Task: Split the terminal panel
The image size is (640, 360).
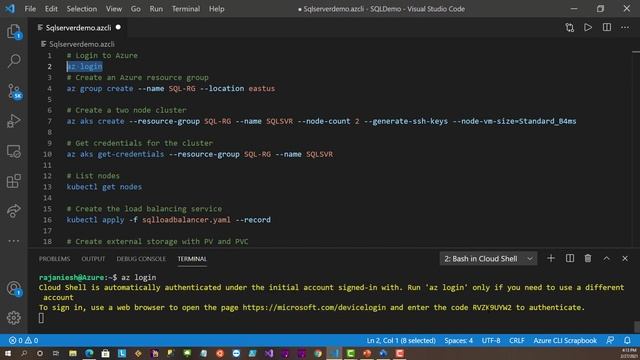Action: pyautogui.click(x=570, y=258)
